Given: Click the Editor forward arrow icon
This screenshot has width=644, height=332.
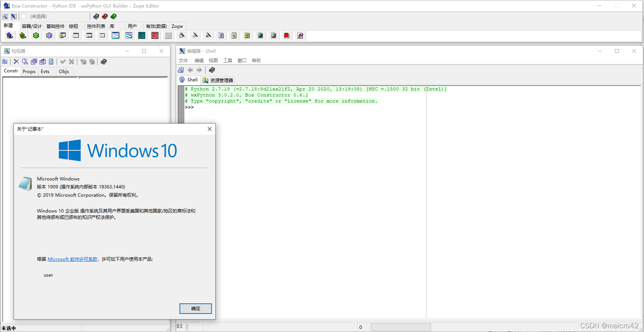Looking at the screenshot, I should coord(199,70).
